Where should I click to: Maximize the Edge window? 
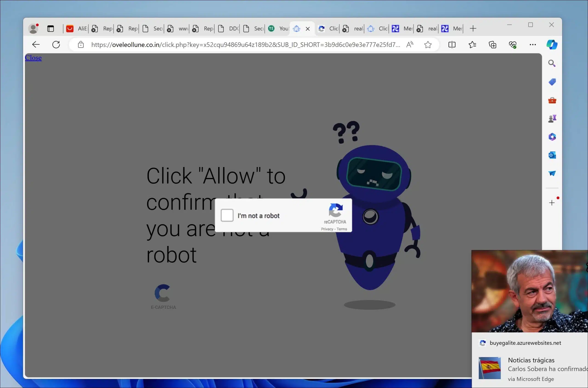[x=530, y=25]
